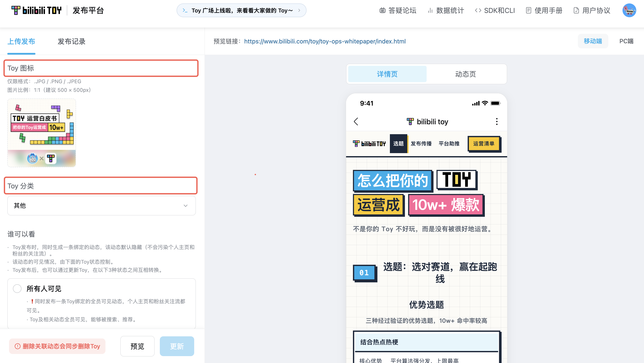Open the toy-ops-whitepaper preview link

pos(325,41)
